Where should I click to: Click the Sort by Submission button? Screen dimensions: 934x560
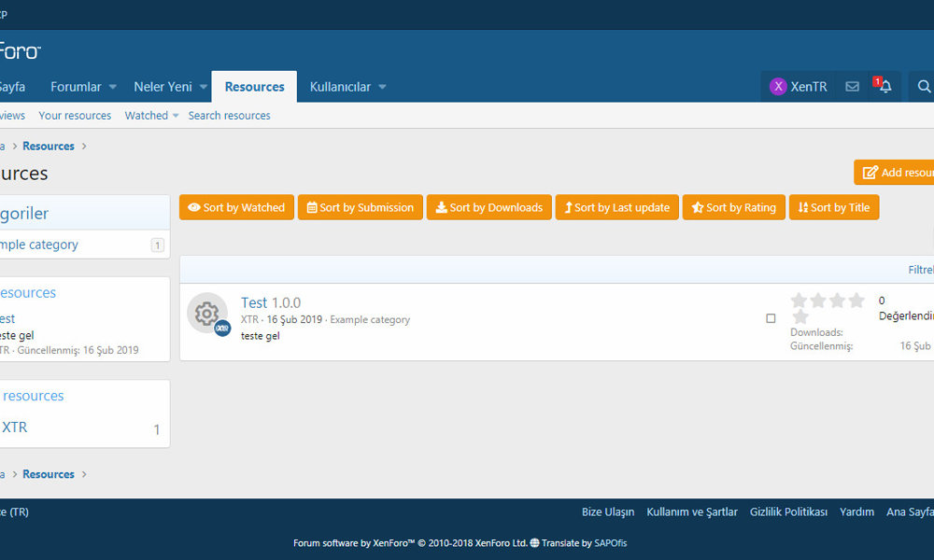pyautogui.click(x=361, y=207)
